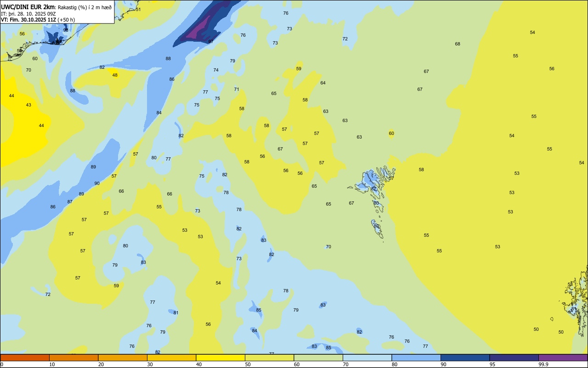Click the orange 10–20 legend swatch

coord(73,357)
